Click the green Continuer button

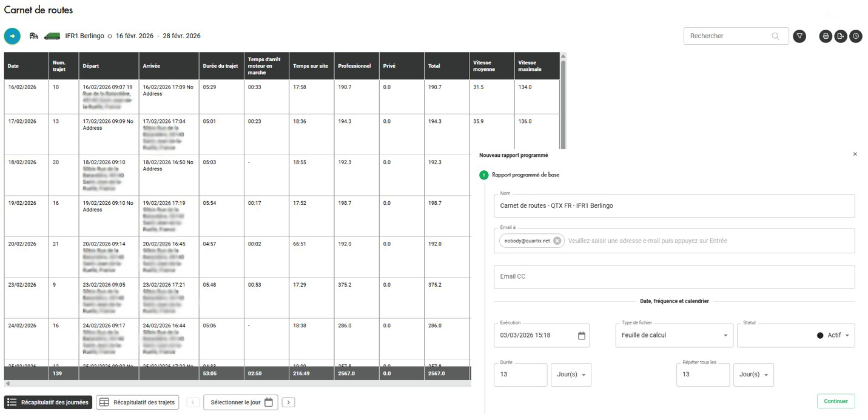coord(835,401)
